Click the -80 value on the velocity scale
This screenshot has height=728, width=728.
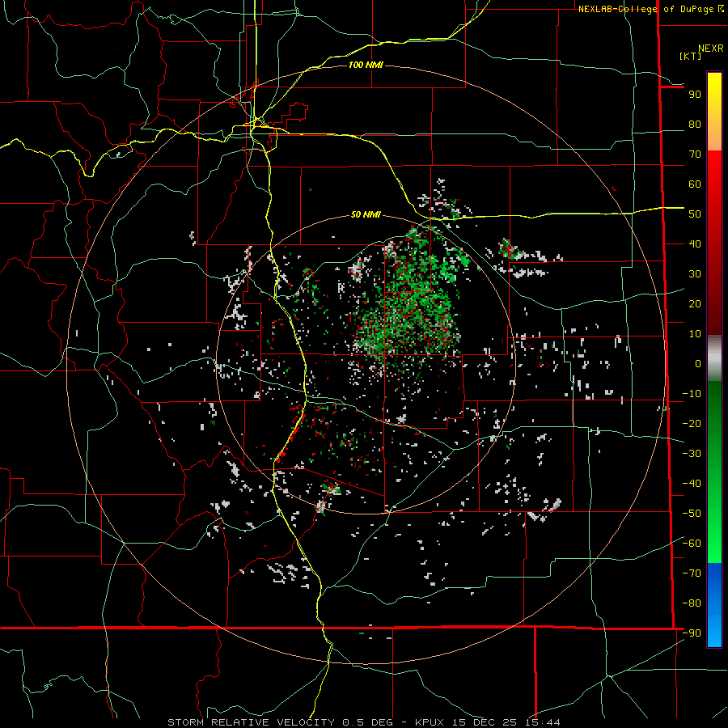pyautogui.click(x=692, y=603)
